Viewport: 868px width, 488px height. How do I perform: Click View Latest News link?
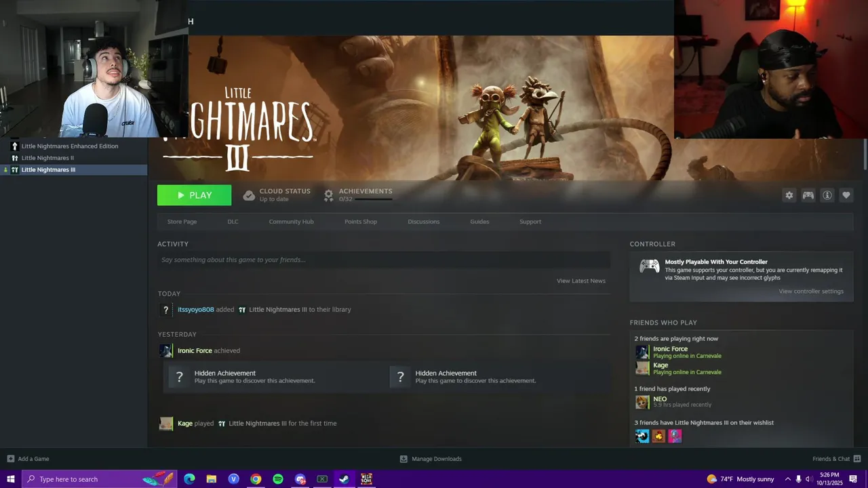(581, 281)
